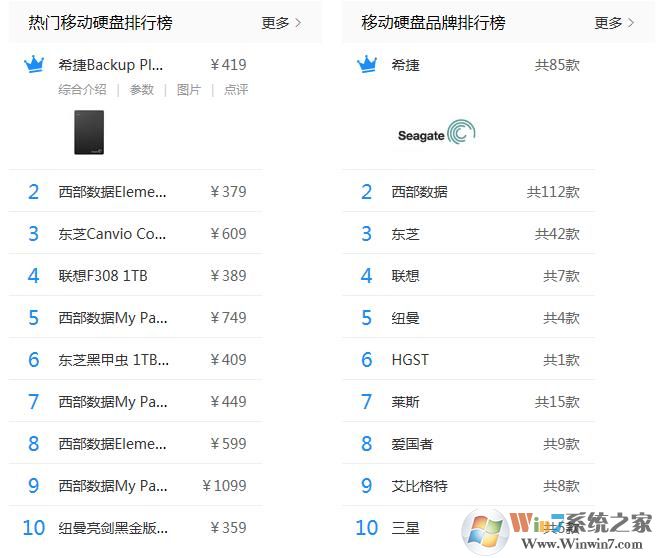This screenshot has width=659, height=558.
Task: Open the 希捷Backup Pl... product link
Action: pyautogui.click(x=111, y=65)
